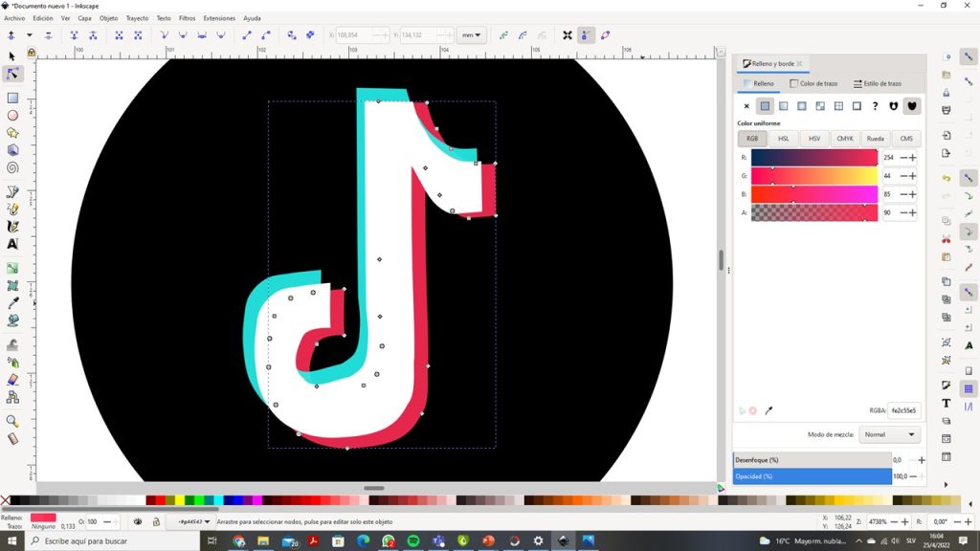Select the Ellipse tool
This screenshot has width=980, height=551.
point(11,116)
